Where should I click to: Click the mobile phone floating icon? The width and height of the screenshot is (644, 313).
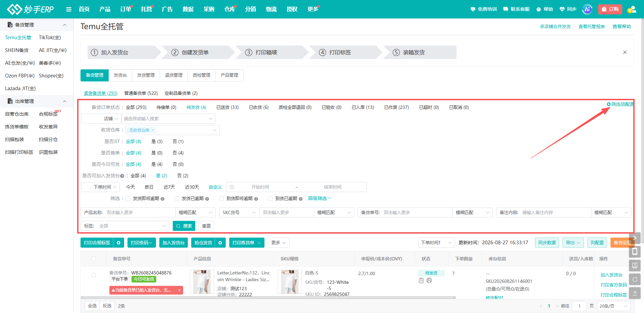(x=635, y=252)
